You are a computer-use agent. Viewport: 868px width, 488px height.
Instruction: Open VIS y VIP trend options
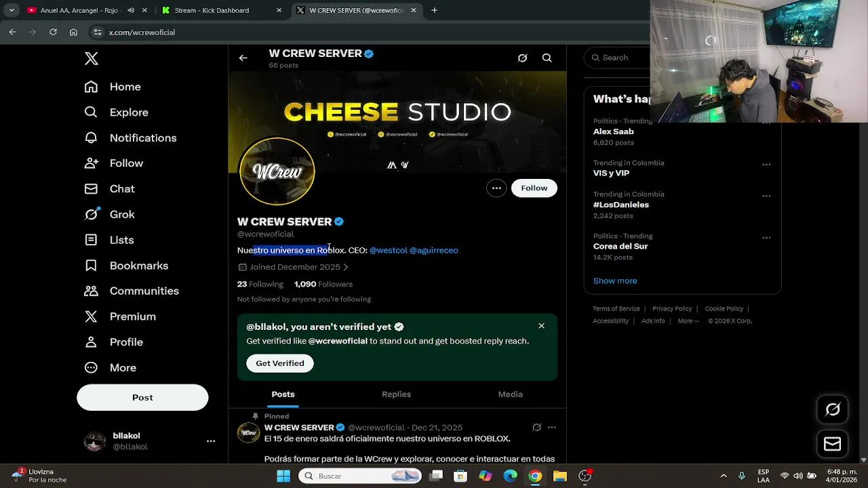click(x=766, y=165)
